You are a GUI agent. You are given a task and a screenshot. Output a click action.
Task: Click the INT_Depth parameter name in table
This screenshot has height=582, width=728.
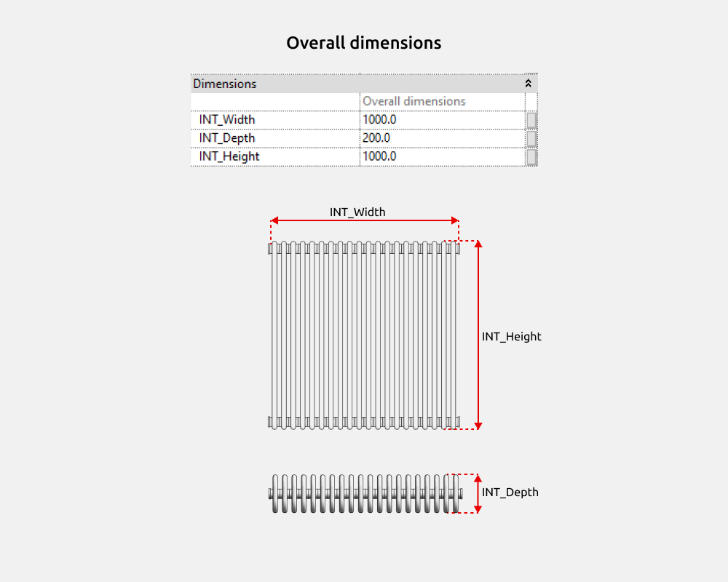click(227, 138)
